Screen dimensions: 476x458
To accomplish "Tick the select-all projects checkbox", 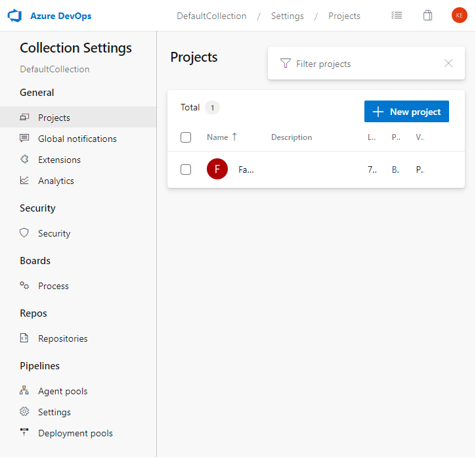I will point(186,137).
